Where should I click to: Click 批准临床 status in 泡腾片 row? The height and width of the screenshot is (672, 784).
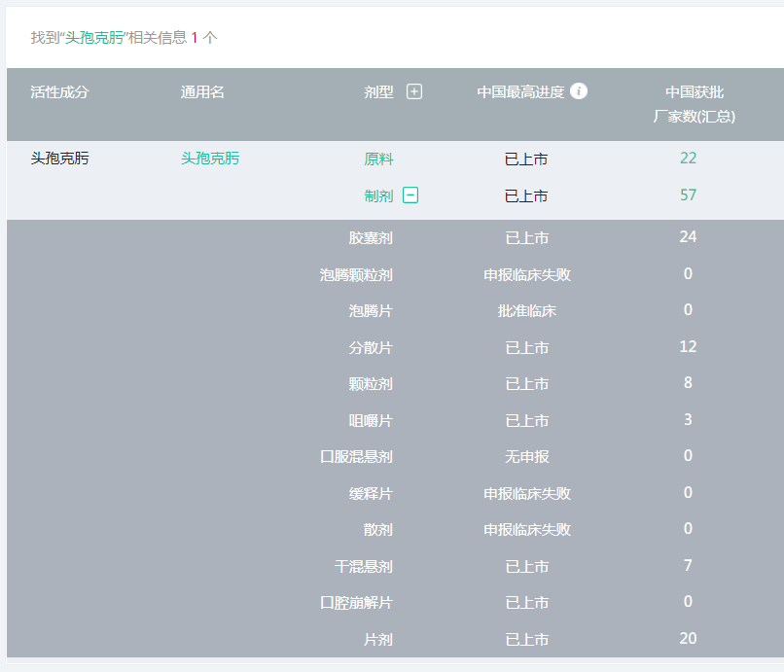(x=527, y=310)
